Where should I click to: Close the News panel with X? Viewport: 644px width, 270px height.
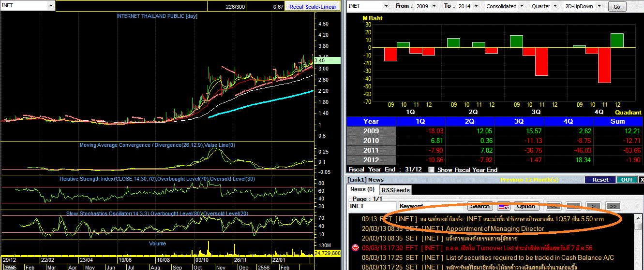click(x=642, y=180)
